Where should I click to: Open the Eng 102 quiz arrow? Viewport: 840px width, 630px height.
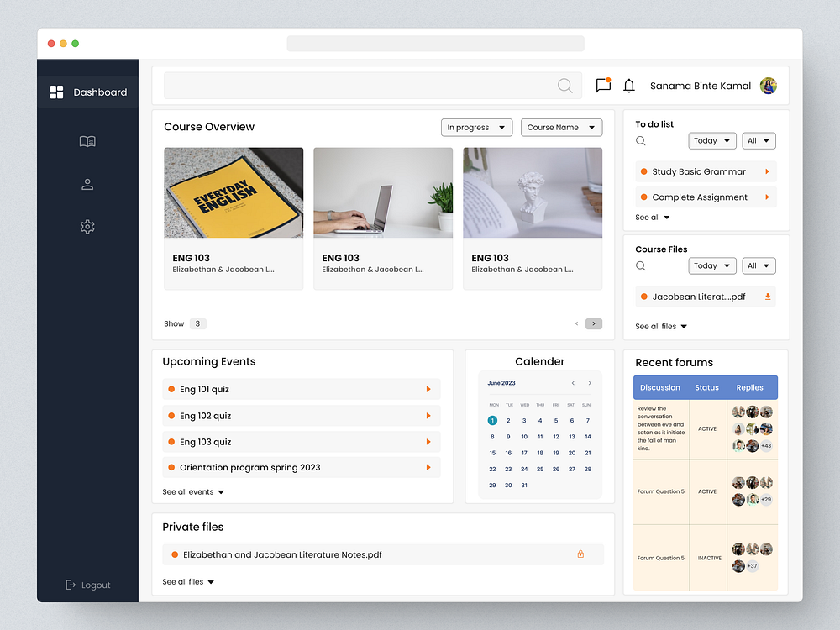pyautogui.click(x=428, y=416)
